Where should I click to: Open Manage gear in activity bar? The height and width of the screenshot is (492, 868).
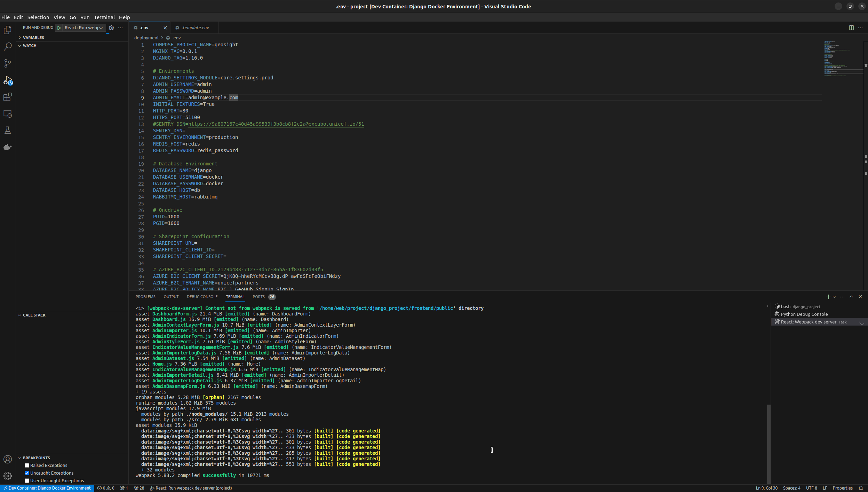pos(8,476)
